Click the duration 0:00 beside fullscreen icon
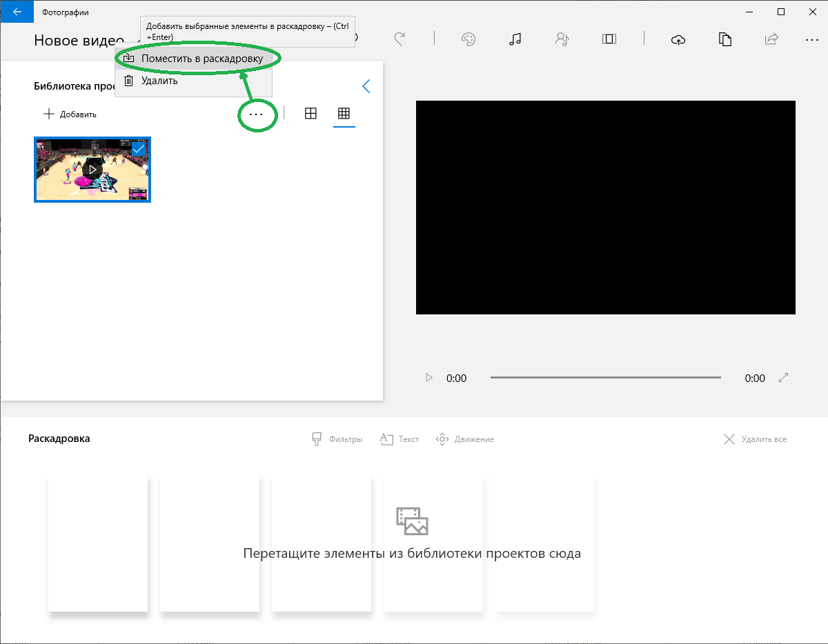The width and height of the screenshot is (828, 644). pos(755,378)
